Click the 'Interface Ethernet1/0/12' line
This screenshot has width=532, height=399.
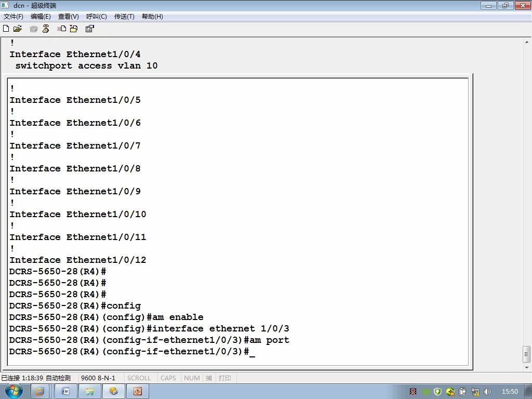point(78,260)
